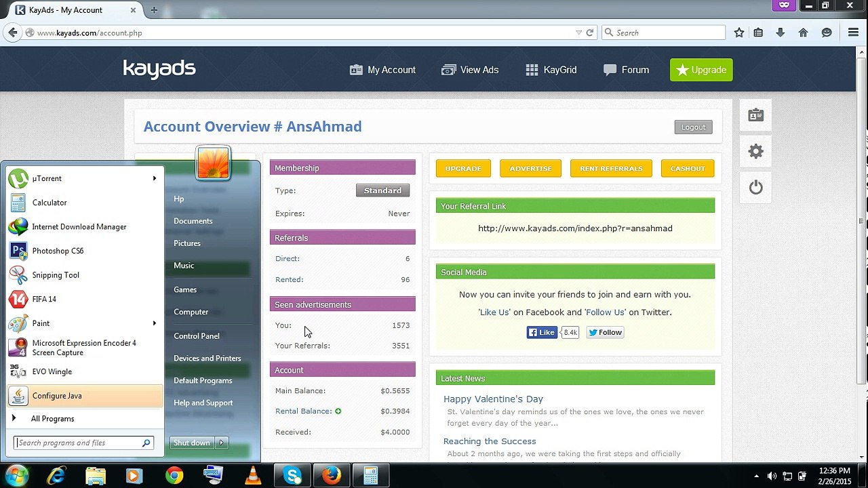Open the Firefox downloads arrow

pyautogui.click(x=781, y=33)
